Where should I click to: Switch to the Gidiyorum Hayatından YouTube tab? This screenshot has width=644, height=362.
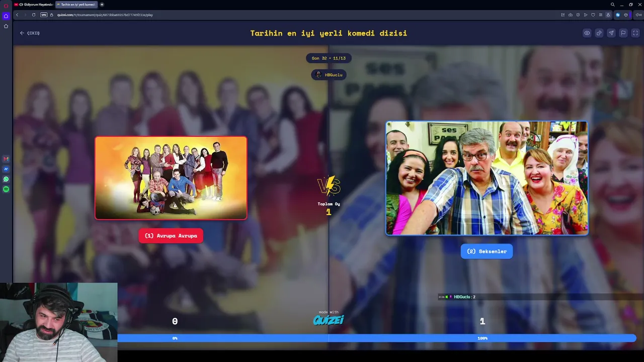point(33,5)
